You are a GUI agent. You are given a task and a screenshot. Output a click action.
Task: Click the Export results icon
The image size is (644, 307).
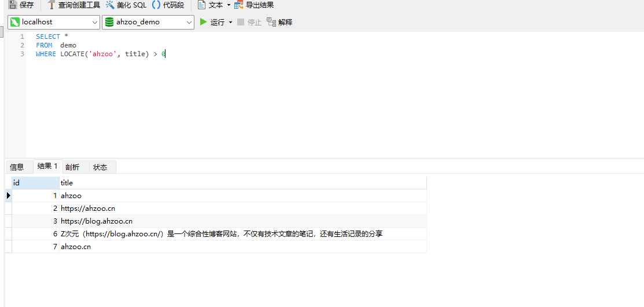click(x=238, y=5)
